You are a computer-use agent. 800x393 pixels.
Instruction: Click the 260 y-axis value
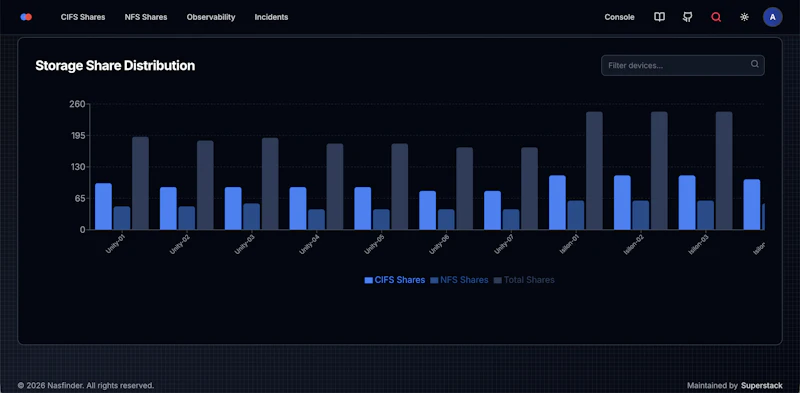[77, 104]
